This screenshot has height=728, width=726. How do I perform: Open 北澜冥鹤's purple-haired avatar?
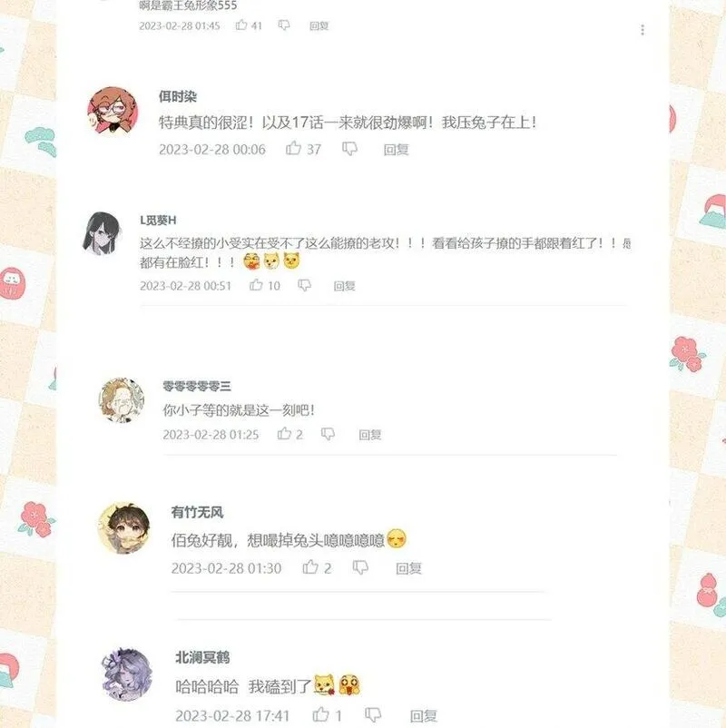(x=127, y=674)
